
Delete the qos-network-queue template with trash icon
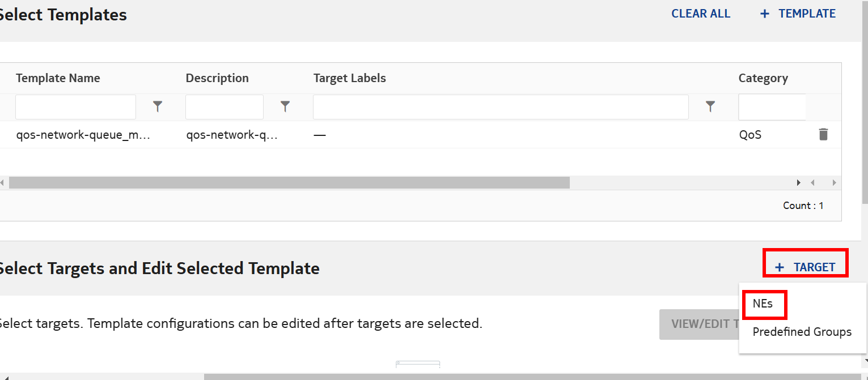[823, 135]
